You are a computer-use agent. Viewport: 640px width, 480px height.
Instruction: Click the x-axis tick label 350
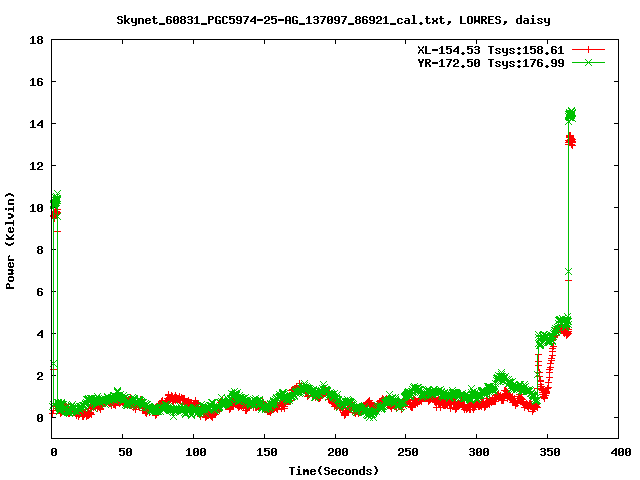[550, 452]
